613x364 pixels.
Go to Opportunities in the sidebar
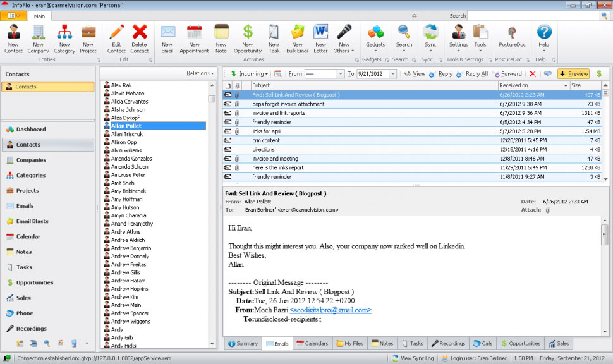(47, 282)
